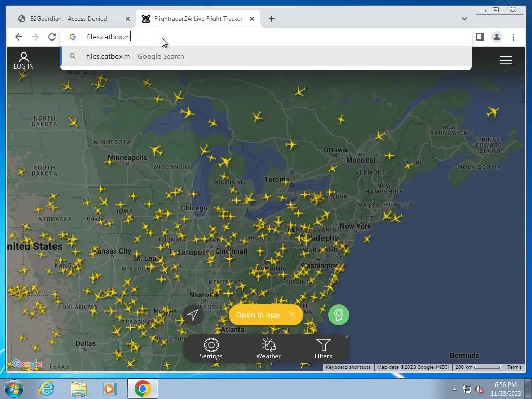Image resolution: width=532 pixels, height=399 pixels.
Task: Select files.catbox.m Google Search suggestion
Action: (x=266, y=56)
